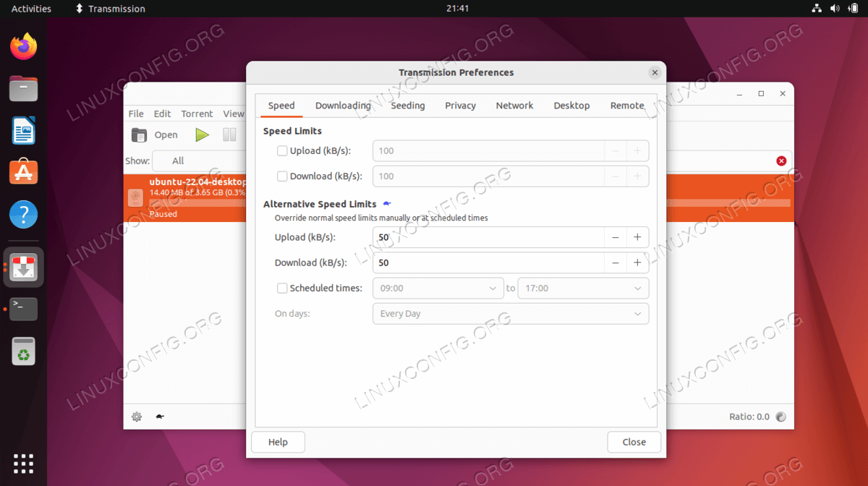Open the network indicator in the top bar
Screen dimensions: 868x486
coord(817,9)
